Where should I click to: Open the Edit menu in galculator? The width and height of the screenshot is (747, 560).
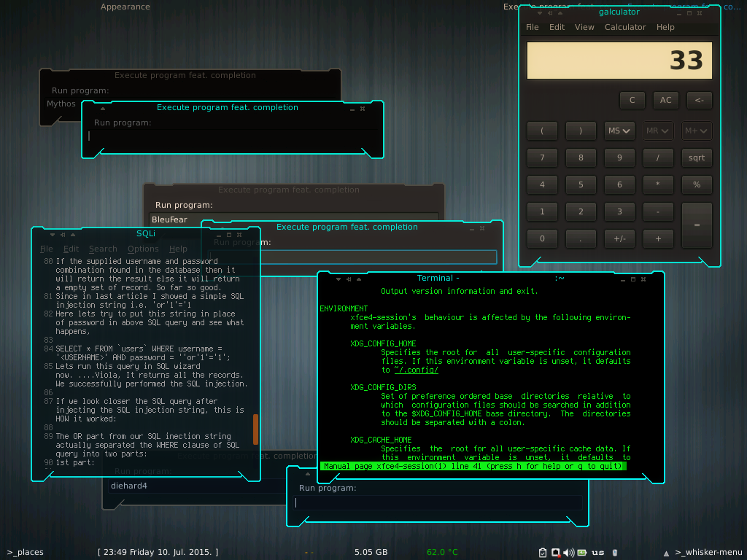(x=557, y=27)
